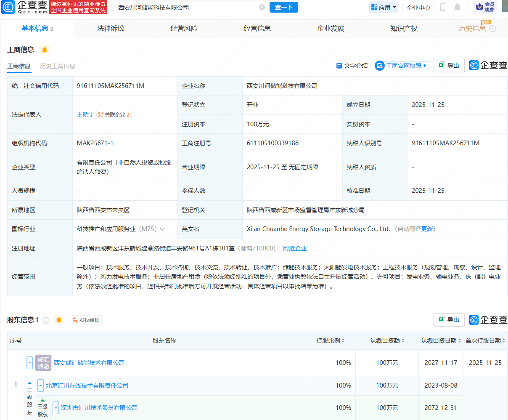Collapse the 北京汇川在线技术有限责任公司 row

pyautogui.click(x=40, y=385)
